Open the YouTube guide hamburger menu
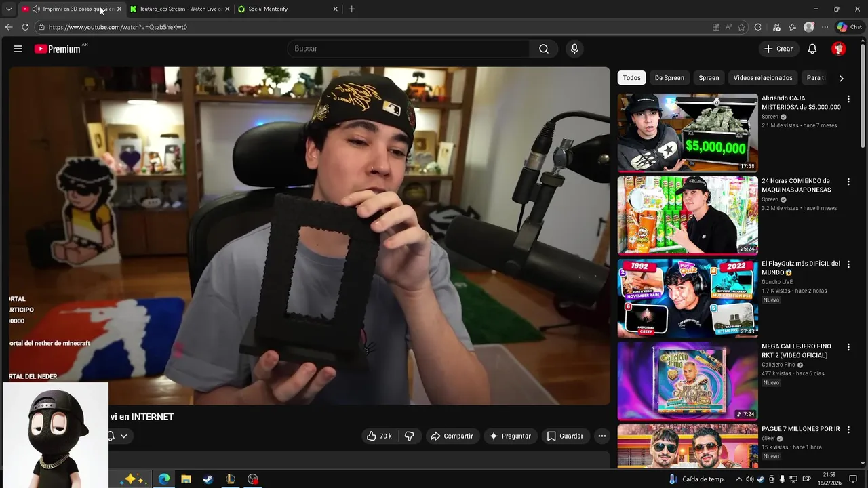The height and width of the screenshot is (488, 868). (x=18, y=49)
